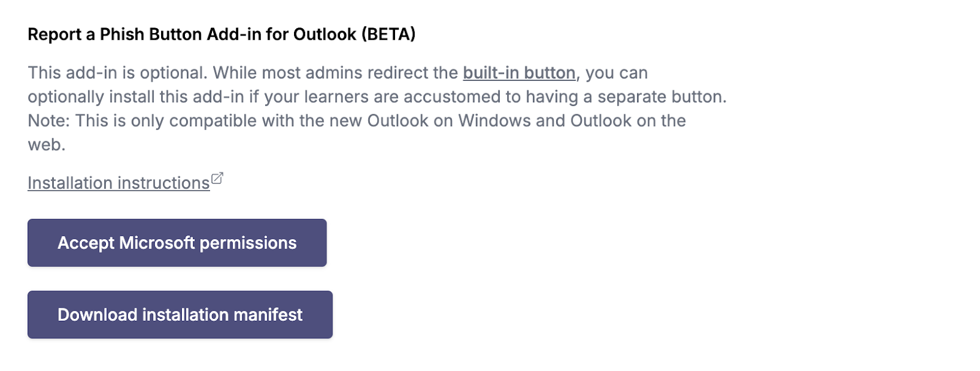
Task: Click Download installation manifest button
Action: (180, 315)
